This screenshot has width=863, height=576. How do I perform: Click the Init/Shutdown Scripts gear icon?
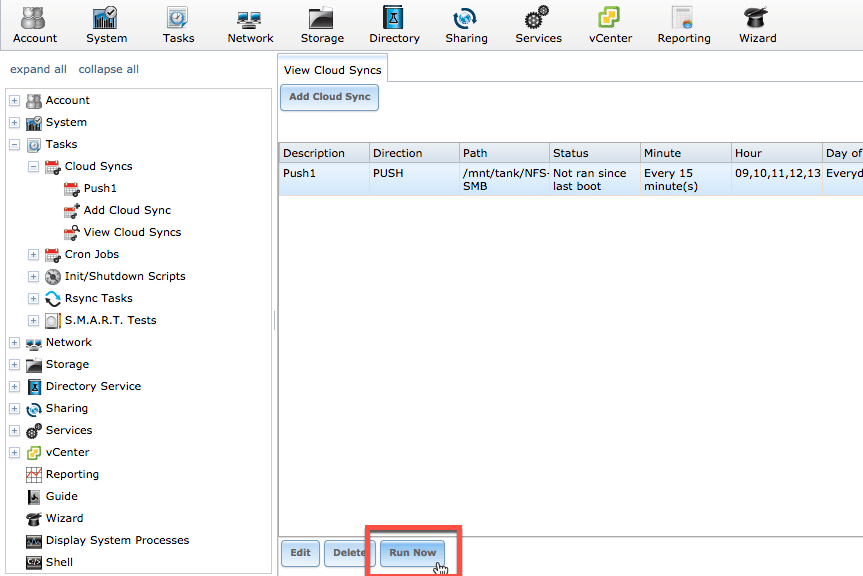point(53,277)
